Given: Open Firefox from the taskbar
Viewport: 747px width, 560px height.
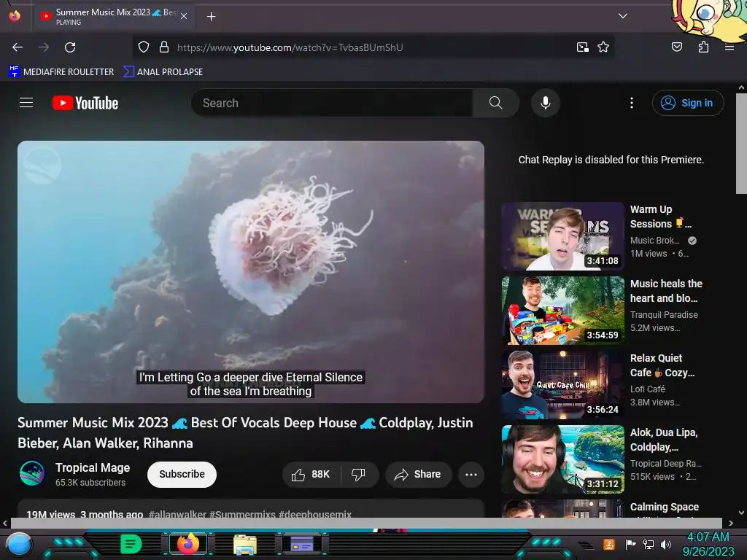Looking at the screenshot, I should pyautogui.click(x=187, y=544).
